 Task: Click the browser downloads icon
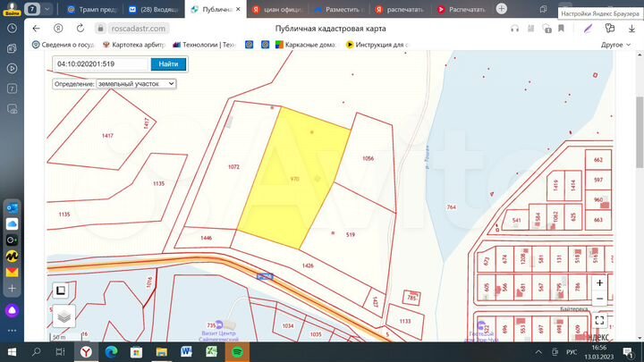coord(632,28)
